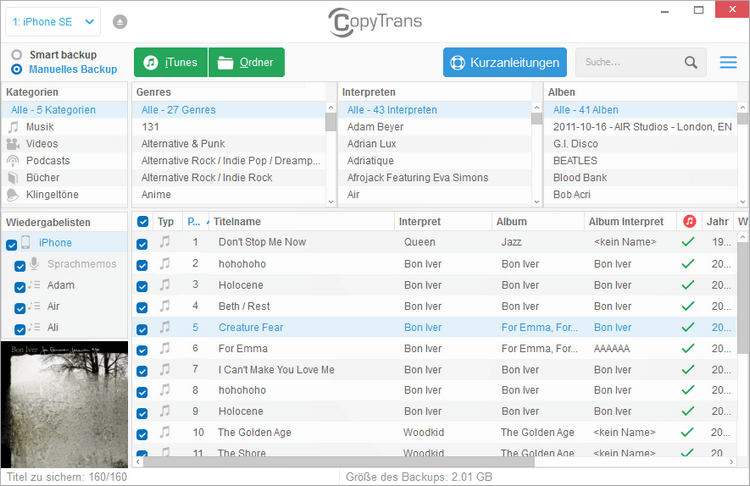Sort tracks by Titelname column
Screen dimensions: 750x486
(302, 221)
